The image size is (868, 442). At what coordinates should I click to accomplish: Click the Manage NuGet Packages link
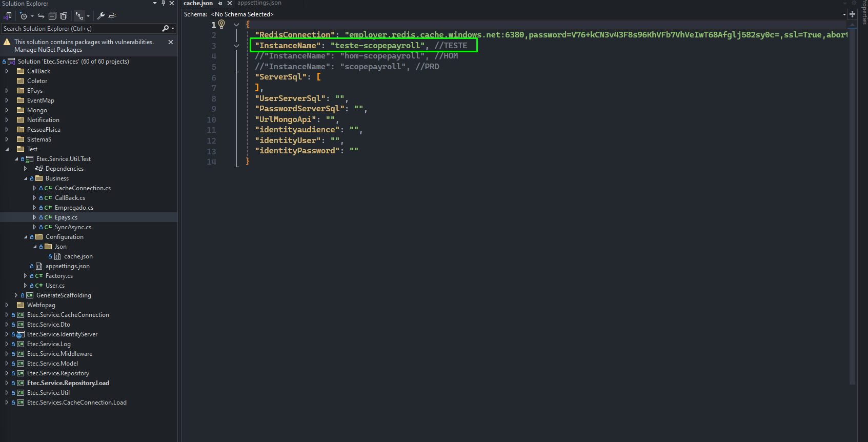[48, 50]
